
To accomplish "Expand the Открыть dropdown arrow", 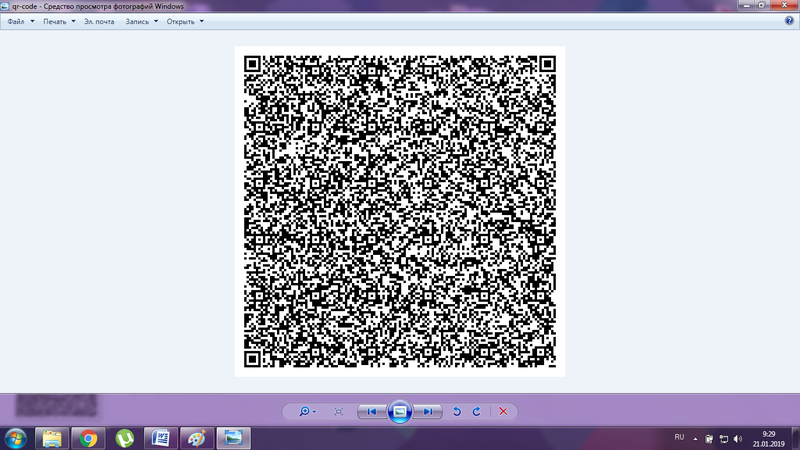I will [x=202, y=21].
